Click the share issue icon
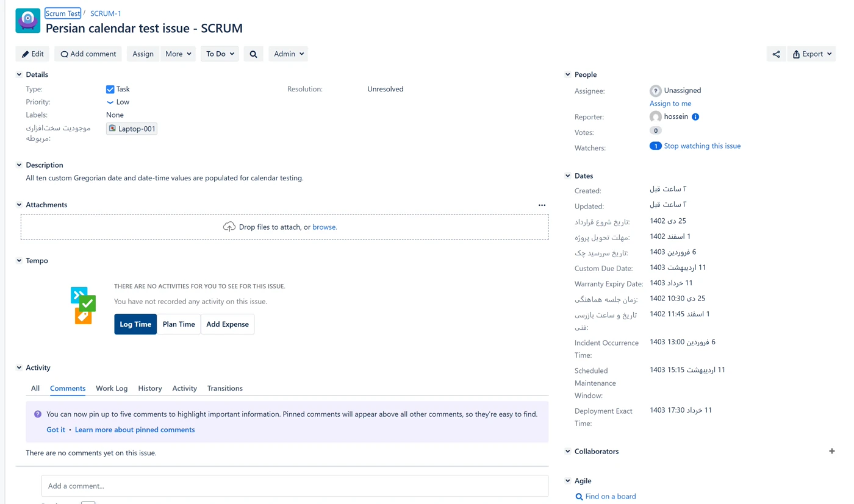The height and width of the screenshot is (504, 854). pyautogui.click(x=776, y=54)
